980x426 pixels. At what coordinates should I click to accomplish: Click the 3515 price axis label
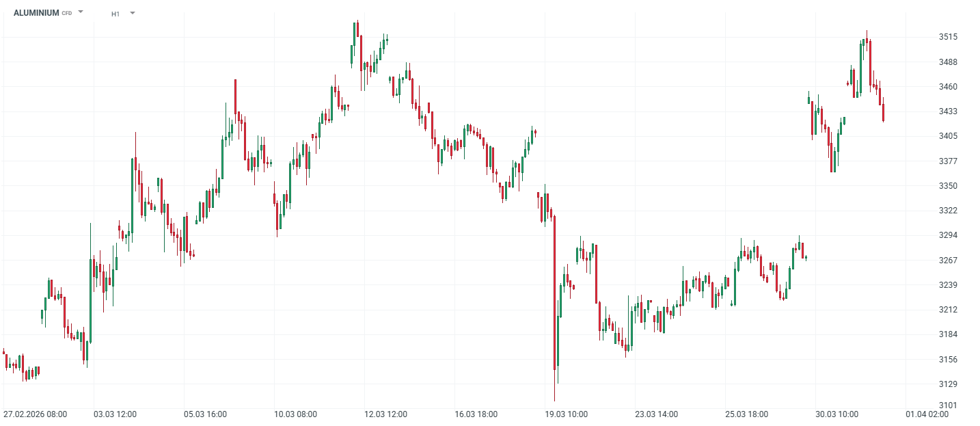[x=948, y=37]
